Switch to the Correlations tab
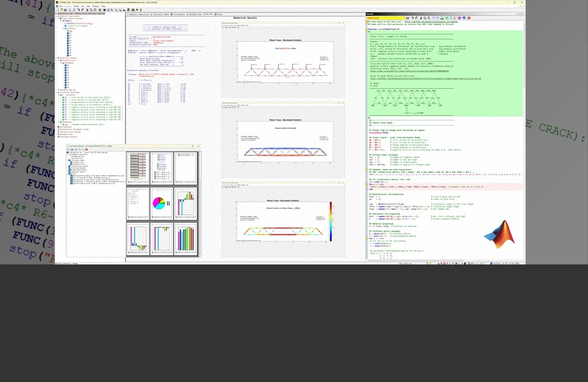Viewport: 588px width, 382px height. [x=178, y=14]
